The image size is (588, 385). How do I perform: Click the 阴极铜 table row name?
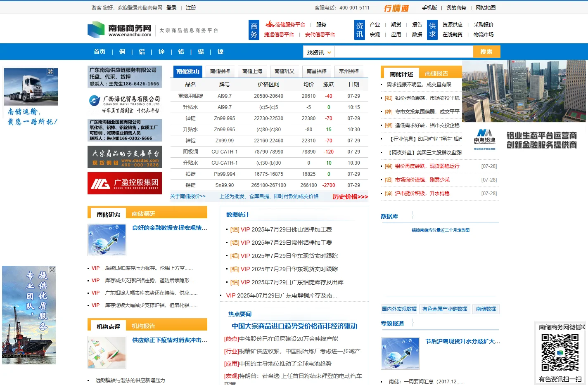[x=190, y=152]
